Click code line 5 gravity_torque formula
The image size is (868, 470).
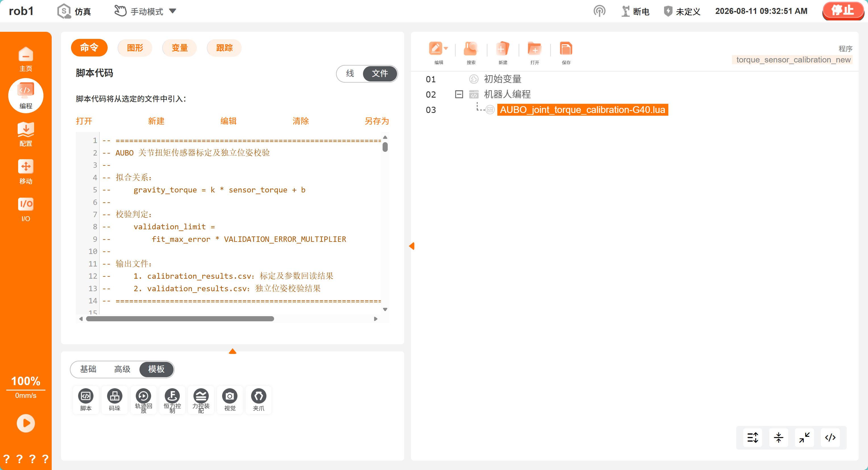[219, 190]
